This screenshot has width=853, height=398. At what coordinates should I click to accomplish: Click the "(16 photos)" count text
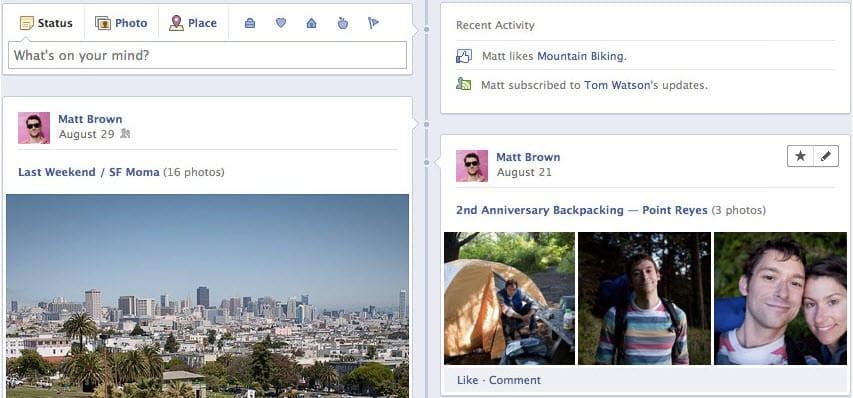pyautogui.click(x=194, y=172)
